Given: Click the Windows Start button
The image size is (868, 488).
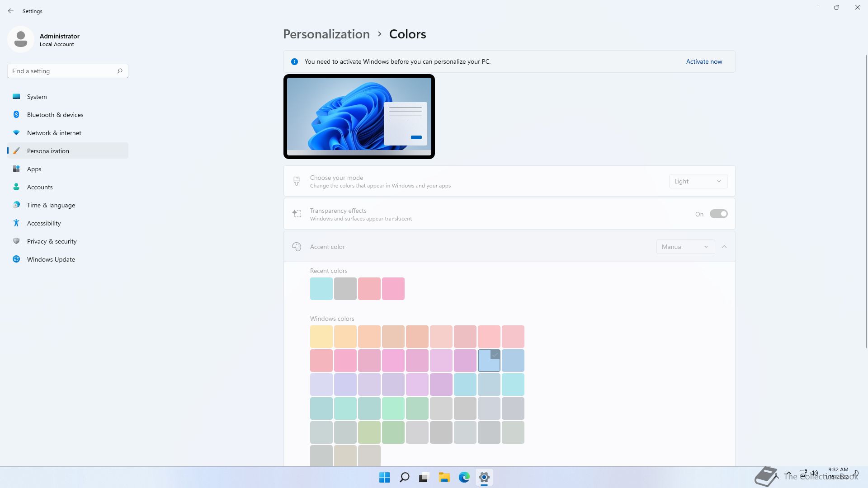Looking at the screenshot, I should (x=384, y=477).
